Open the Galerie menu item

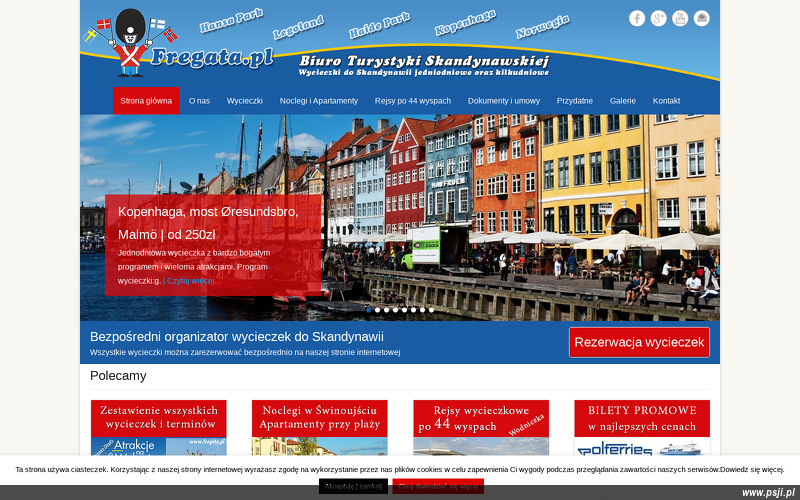point(622,101)
